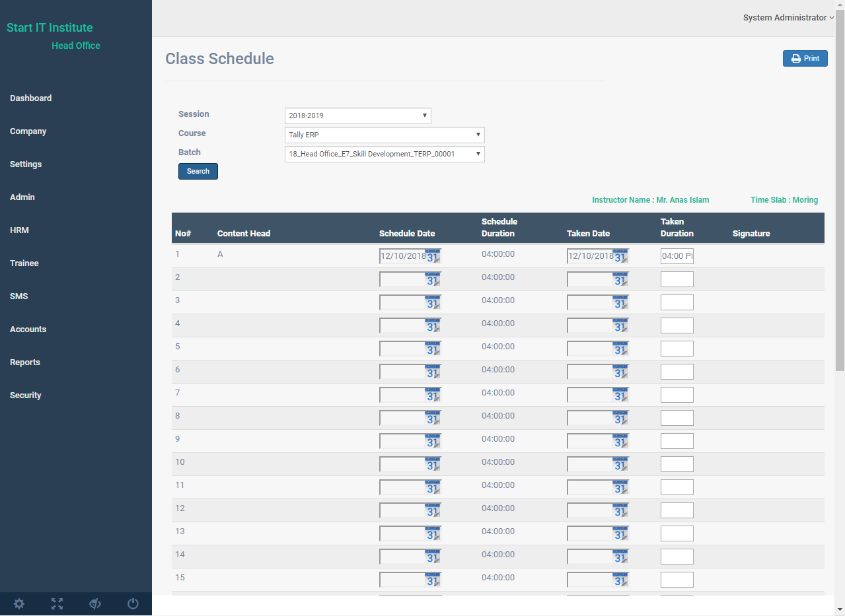The width and height of the screenshot is (845, 616).
Task: Open Schedule Date calendar icon in row 14
Action: coord(433,557)
